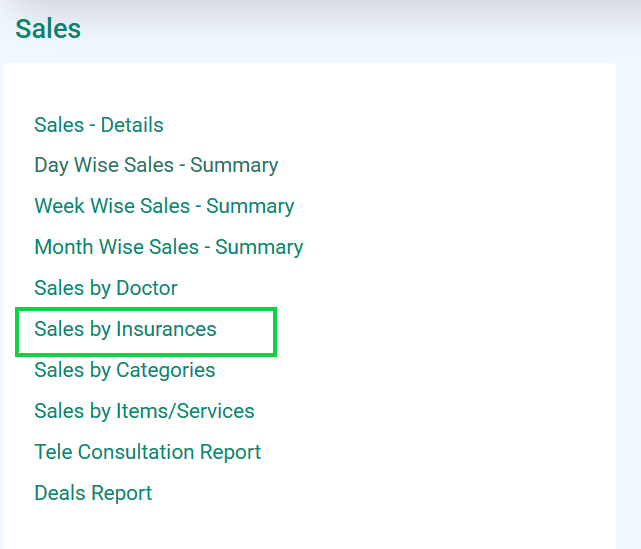The width and height of the screenshot is (641, 549).
Task: Show sales grouped by categories
Action: (125, 370)
